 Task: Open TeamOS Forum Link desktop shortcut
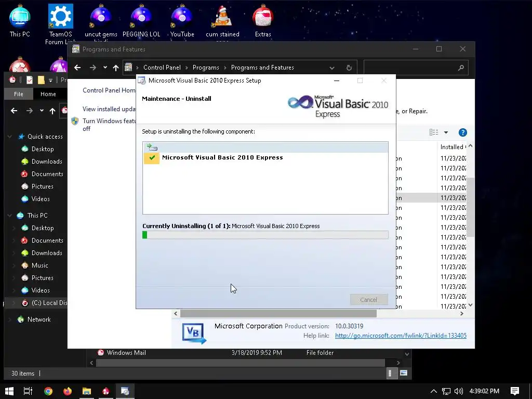pyautogui.click(x=60, y=24)
